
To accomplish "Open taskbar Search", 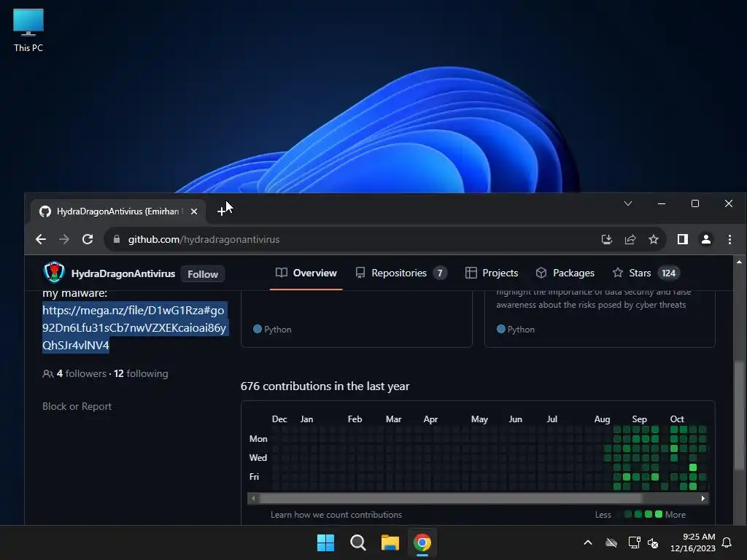I will (x=357, y=542).
